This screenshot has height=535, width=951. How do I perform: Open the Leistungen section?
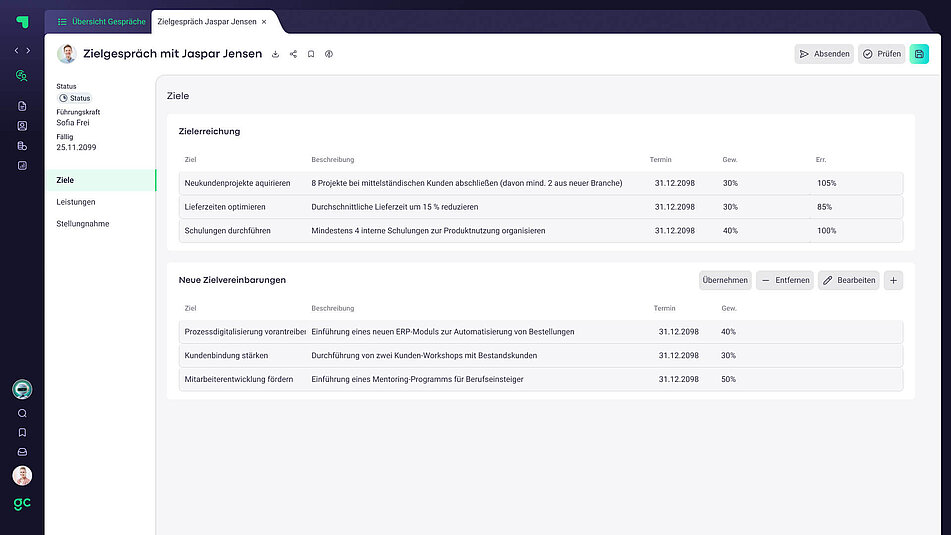(76, 202)
